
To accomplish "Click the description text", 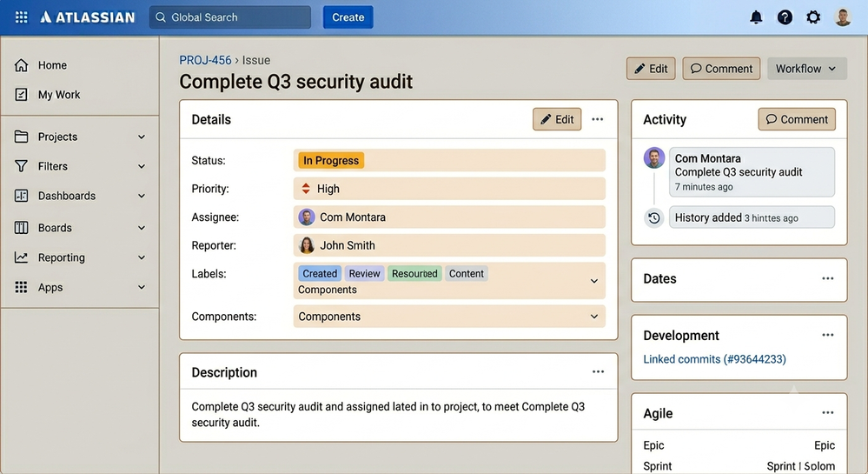I will [x=388, y=414].
